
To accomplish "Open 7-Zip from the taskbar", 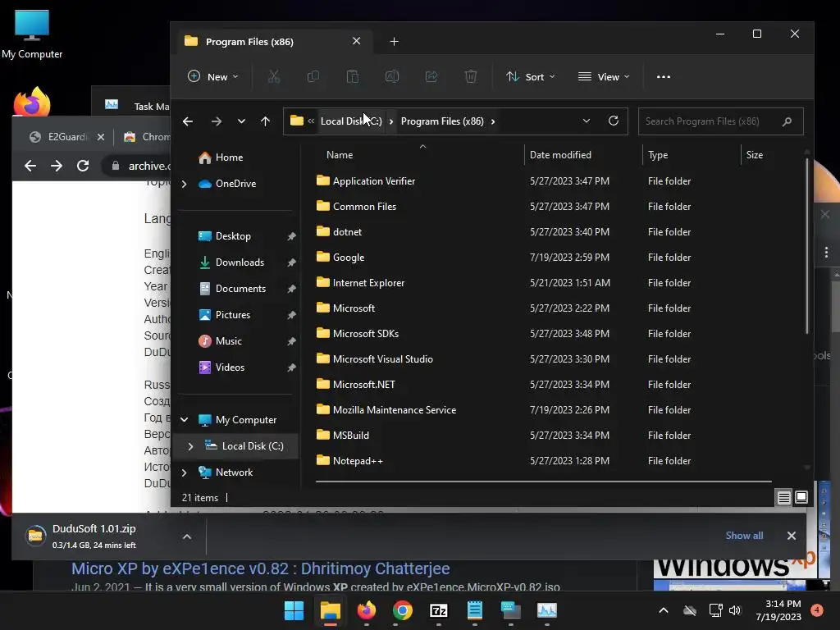I will tap(438, 610).
